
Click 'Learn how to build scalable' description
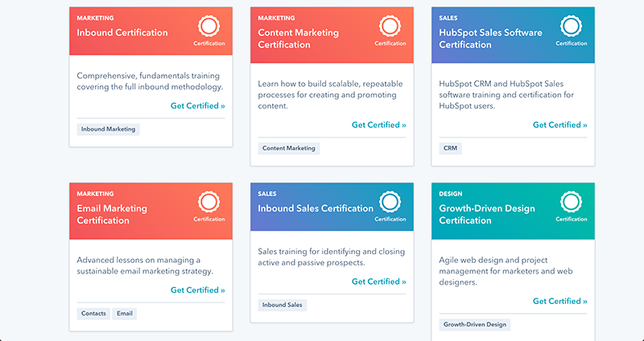click(x=330, y=95)
